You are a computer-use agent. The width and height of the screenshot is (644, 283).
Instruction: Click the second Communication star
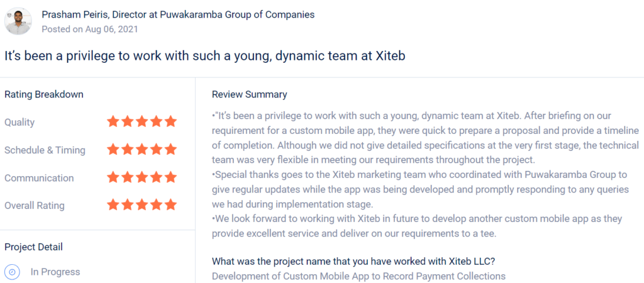[x=127, y=178]
